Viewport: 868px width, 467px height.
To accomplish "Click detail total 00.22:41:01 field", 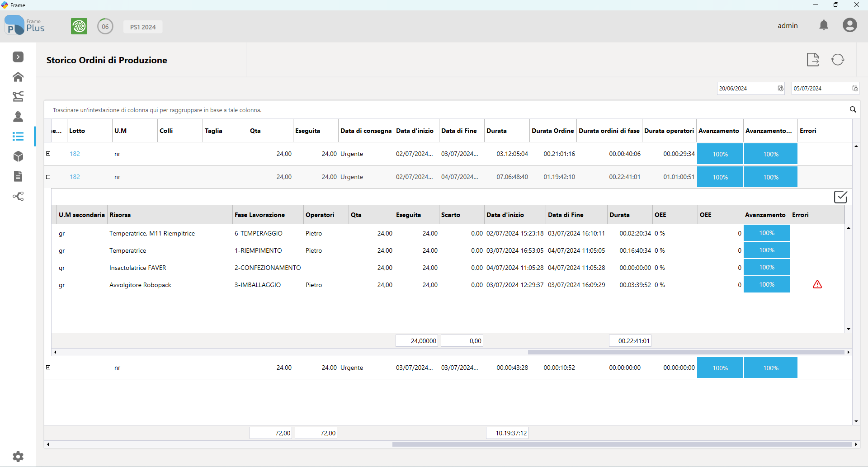I will pos(630,341).
